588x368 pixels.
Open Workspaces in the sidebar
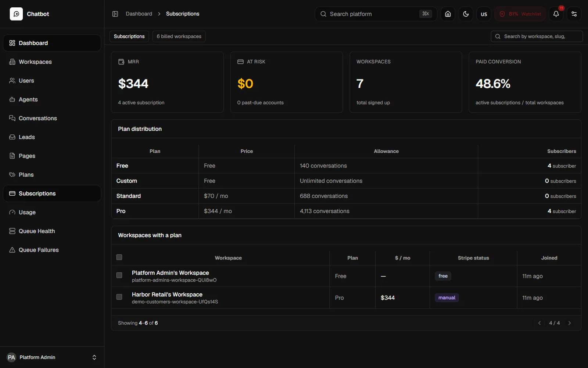coord(52,62)
